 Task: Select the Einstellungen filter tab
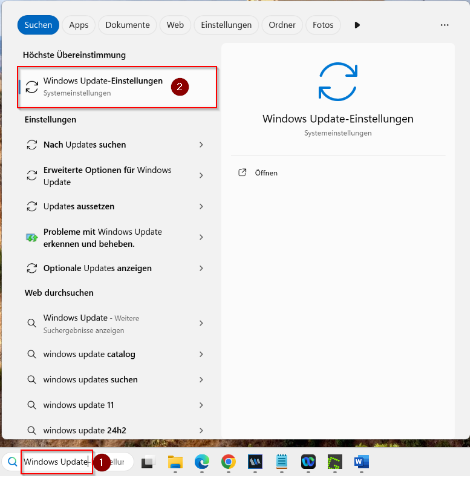[x=226, y=25]
